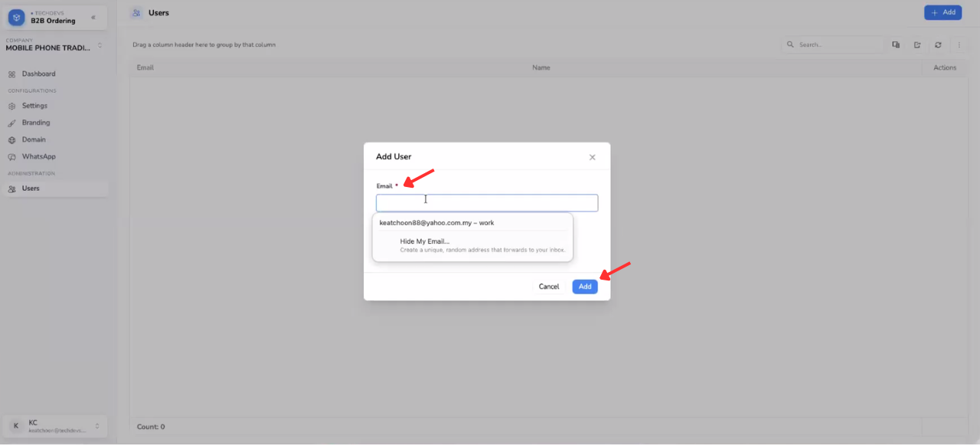Click the Users people icon in sidebar
Screen dimensions: 980x446
[x=12, y=189]
